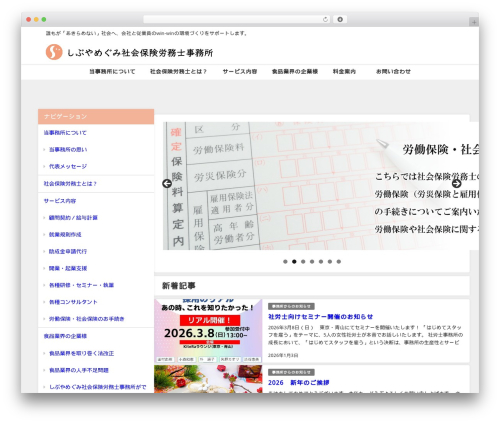The image size is (500, 423).
Task: Open sidebar link 食品業界の企業様
Action: (65, 336)
